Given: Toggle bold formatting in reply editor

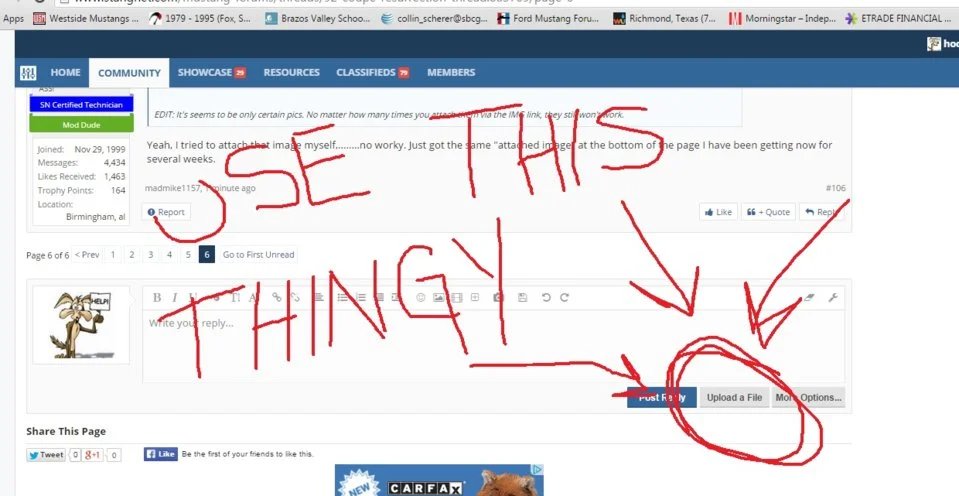Looking at the screenshot, I should pyautogui.click(x=157, y=298).
